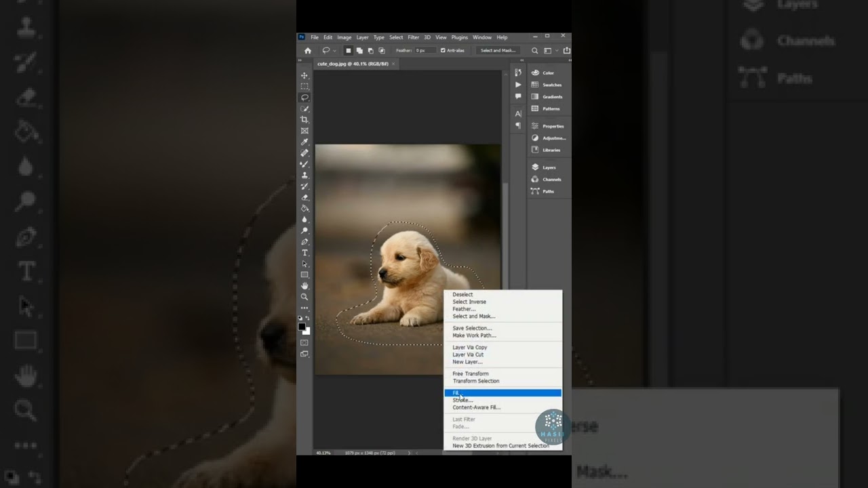Select the Path Selection tool
This screenshot has width=868, height=488.
coord(304,264)
